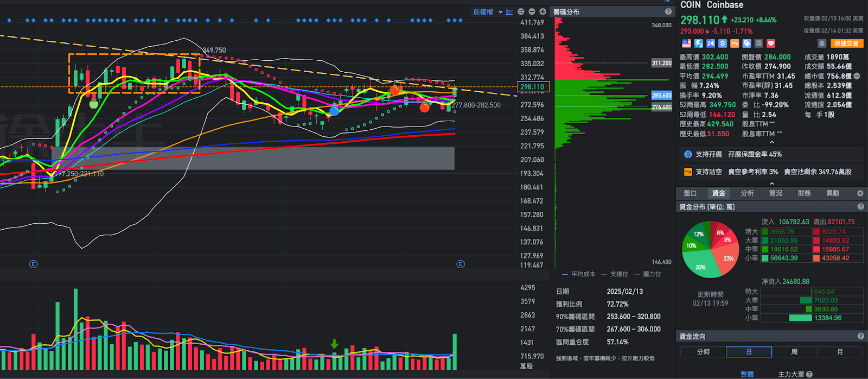Click the blue 24-hour trading icon

pyautogui.click(x=711, y=43)
